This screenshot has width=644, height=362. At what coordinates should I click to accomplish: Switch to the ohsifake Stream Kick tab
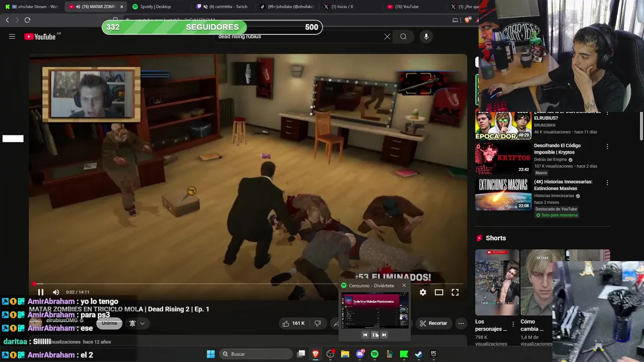(x=31, y=7)
